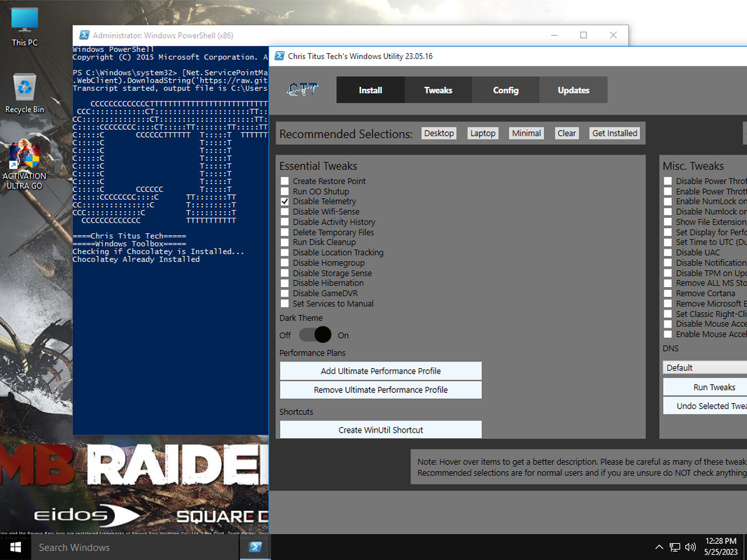Check Run Disk Cleanup
The image size is (747, 560).
284,242
